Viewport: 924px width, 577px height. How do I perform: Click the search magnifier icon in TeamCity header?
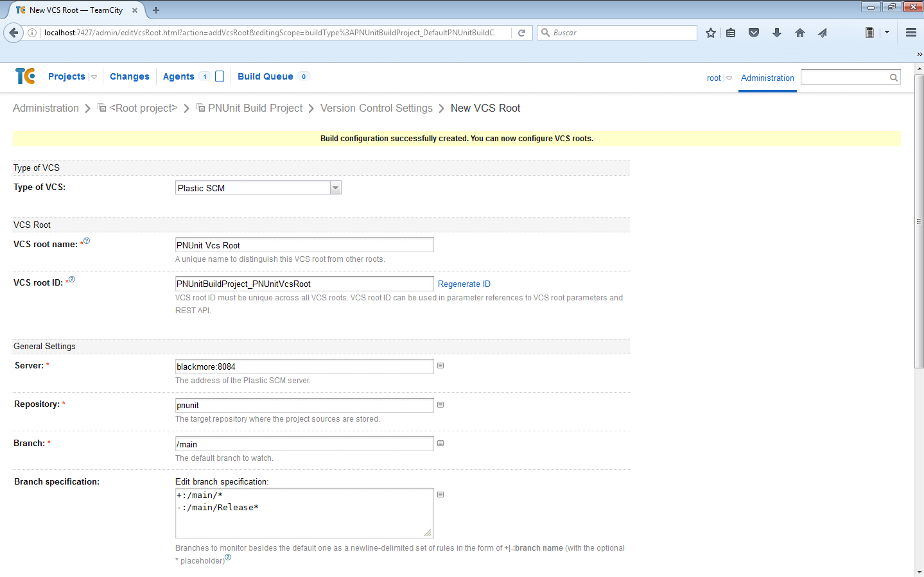[893, 78]
